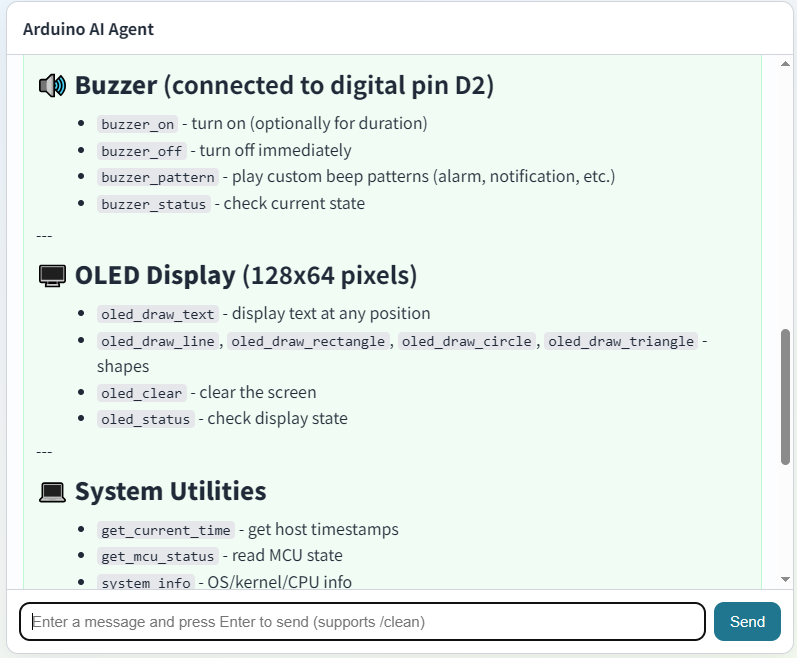Viewport: 797px width, 658px height.
Task: Click the oled_draw_rectangle code label
Action: click(308, 341)
